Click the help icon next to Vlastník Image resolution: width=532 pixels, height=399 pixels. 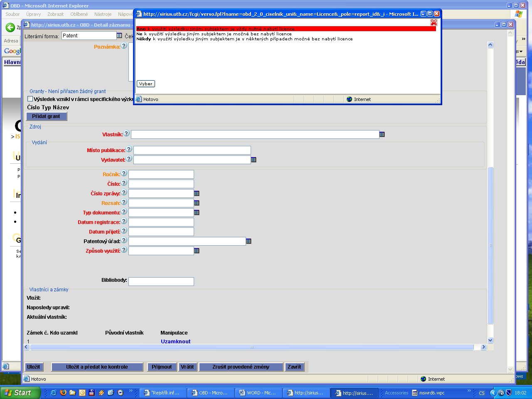(126, 133)
